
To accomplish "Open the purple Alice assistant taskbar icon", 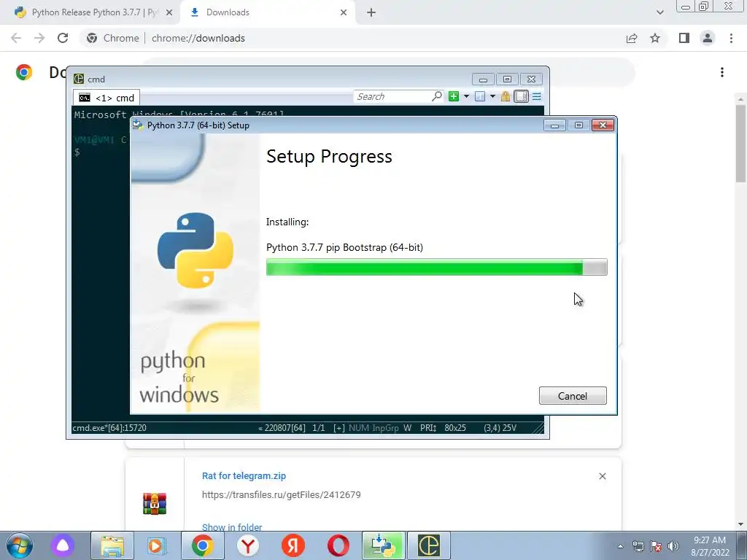I will (x=63, y=545).
